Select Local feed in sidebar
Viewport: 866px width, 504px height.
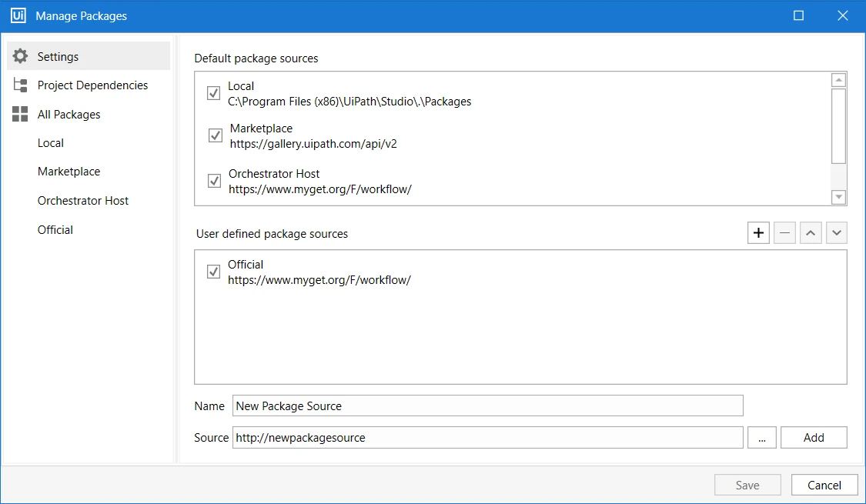point(51,143)
